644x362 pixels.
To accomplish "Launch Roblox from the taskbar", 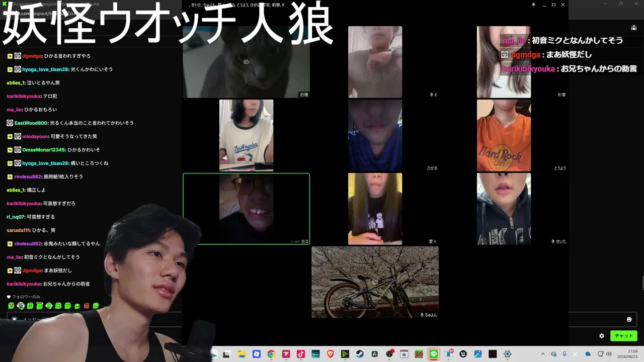I will (256, 354).
